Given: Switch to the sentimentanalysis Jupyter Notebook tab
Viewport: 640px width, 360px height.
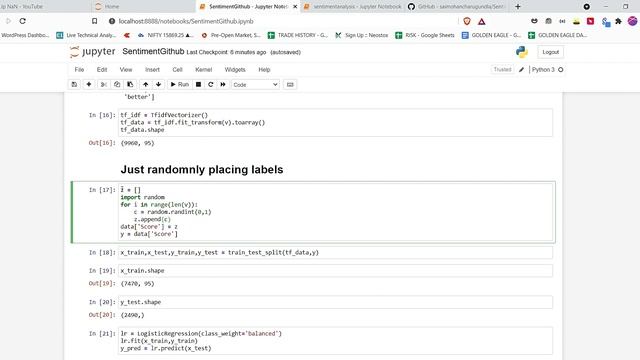Looking at the screenshot, I should (353, 7).
